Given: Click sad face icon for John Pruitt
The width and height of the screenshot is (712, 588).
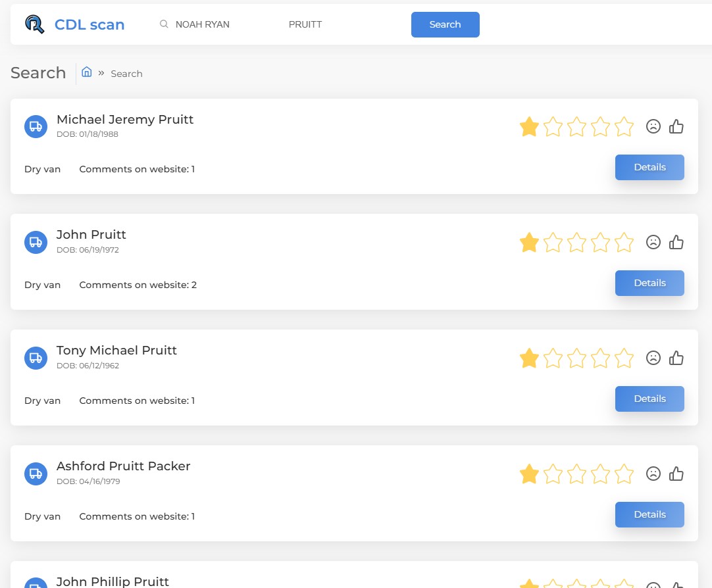Looking at the screenshot, I should point(653,242).
